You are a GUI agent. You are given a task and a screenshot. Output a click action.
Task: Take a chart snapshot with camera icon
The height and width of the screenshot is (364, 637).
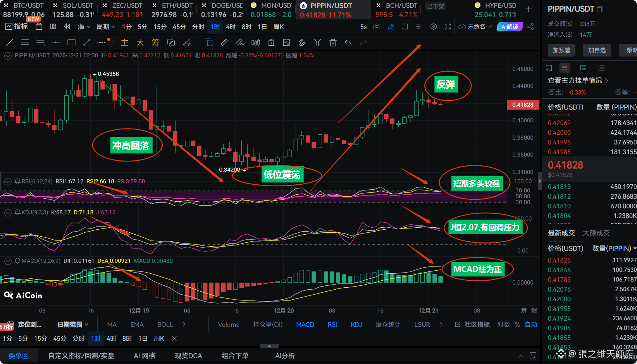(377, 27)
